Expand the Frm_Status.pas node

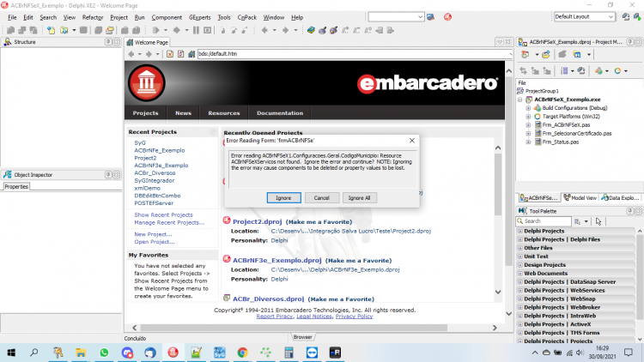(529, 142)
